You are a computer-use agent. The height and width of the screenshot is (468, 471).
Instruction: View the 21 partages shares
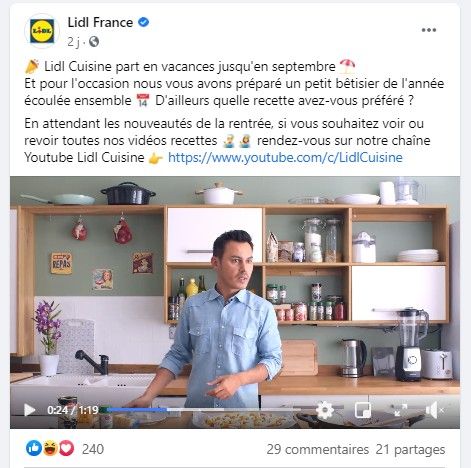[410, 449]
